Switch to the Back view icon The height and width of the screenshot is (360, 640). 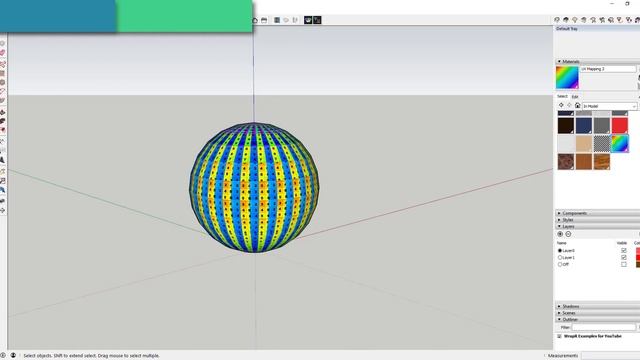[x=295, y=20]
